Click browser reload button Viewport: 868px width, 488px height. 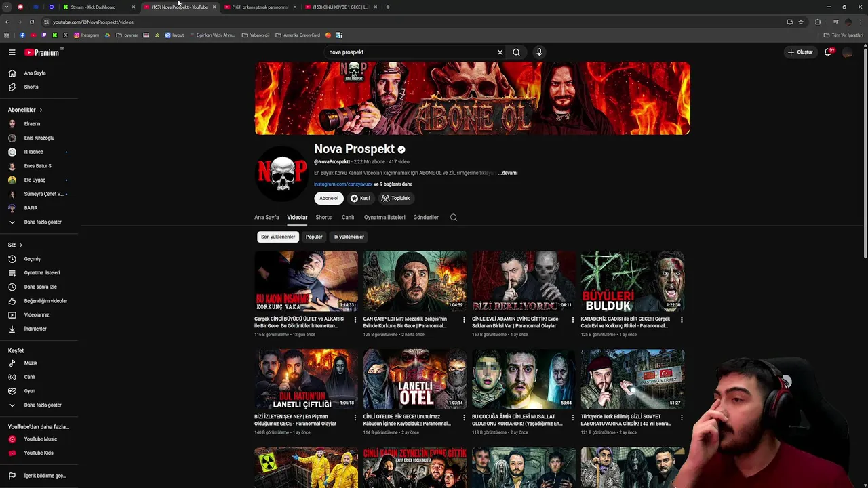(x=31, y=22)
